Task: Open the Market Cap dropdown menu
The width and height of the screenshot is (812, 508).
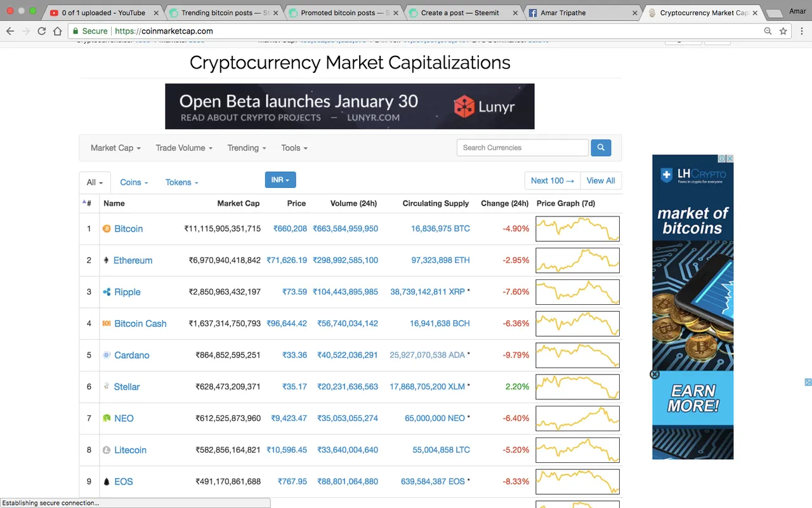Action: pos(115,148)
